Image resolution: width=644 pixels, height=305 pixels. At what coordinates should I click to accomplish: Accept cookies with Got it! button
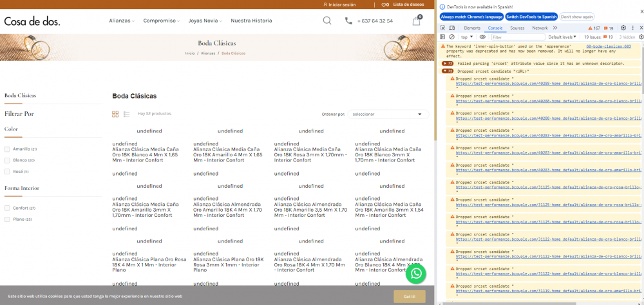click(409, 297)
